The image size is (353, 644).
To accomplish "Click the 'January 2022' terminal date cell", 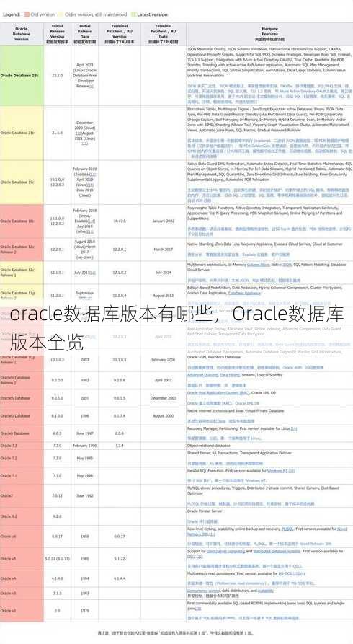I will click(x=164, y=221).
